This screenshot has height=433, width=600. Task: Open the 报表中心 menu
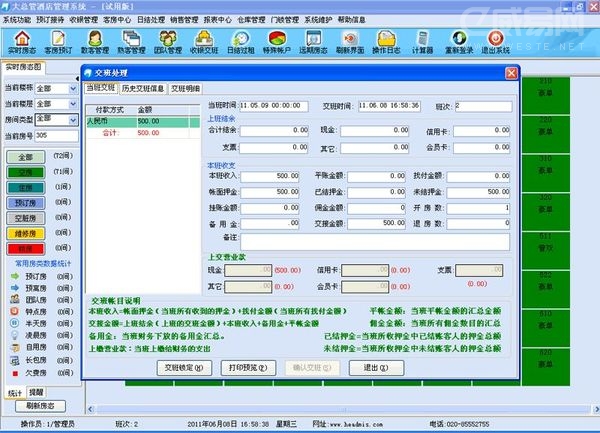pyautogui.click(x=217, y=19)
